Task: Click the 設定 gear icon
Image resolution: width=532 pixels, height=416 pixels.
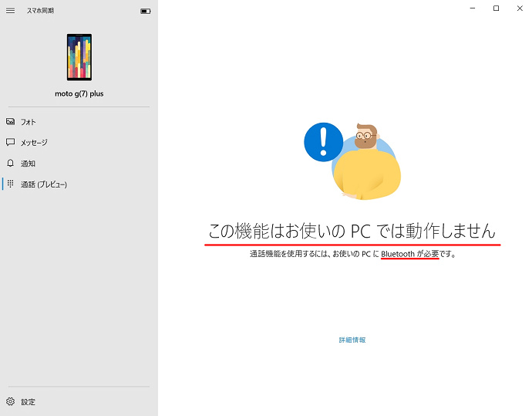Action: [x=11, y=401]
